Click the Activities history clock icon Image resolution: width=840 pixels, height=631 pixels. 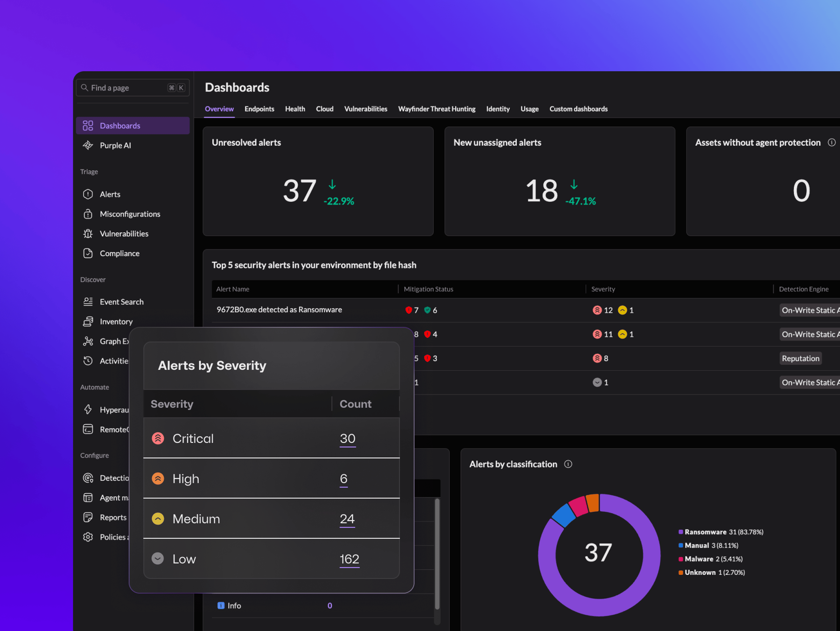point(88,361)
